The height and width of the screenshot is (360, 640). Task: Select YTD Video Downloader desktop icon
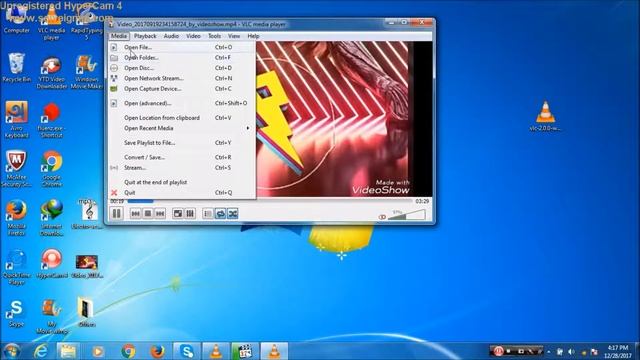51,72
